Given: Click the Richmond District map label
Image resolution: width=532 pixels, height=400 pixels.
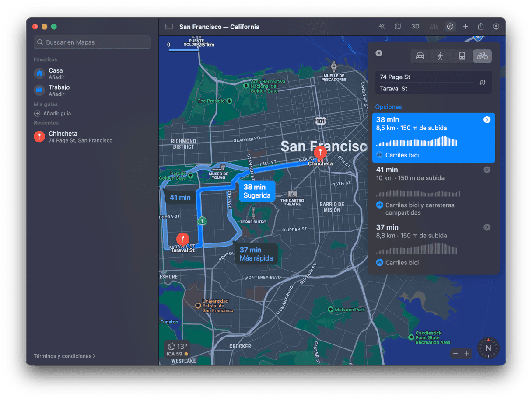Looking at the screenshot, I should coord(183,144).
